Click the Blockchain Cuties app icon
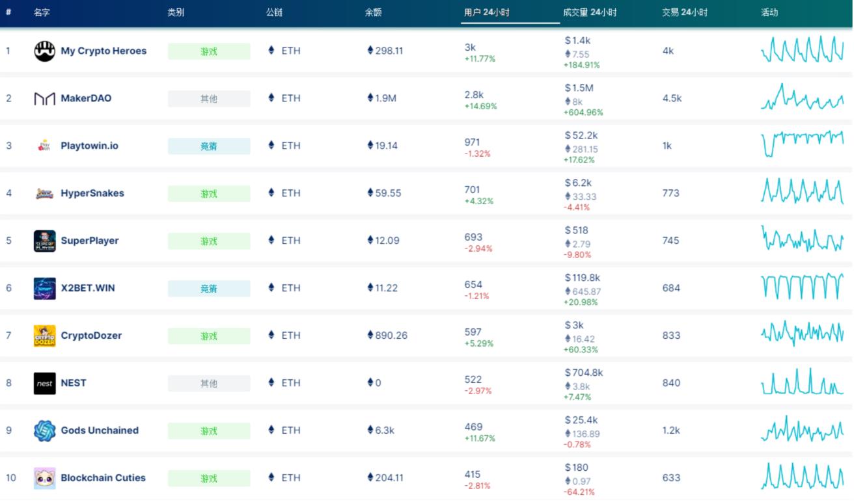The image size is (854, 504). tap(43, 478)
